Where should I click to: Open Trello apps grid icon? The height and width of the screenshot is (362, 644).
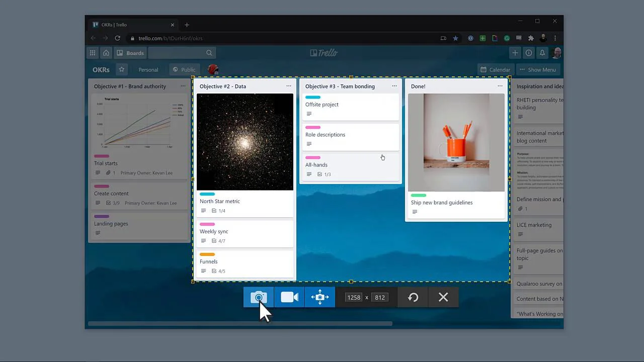93,53
